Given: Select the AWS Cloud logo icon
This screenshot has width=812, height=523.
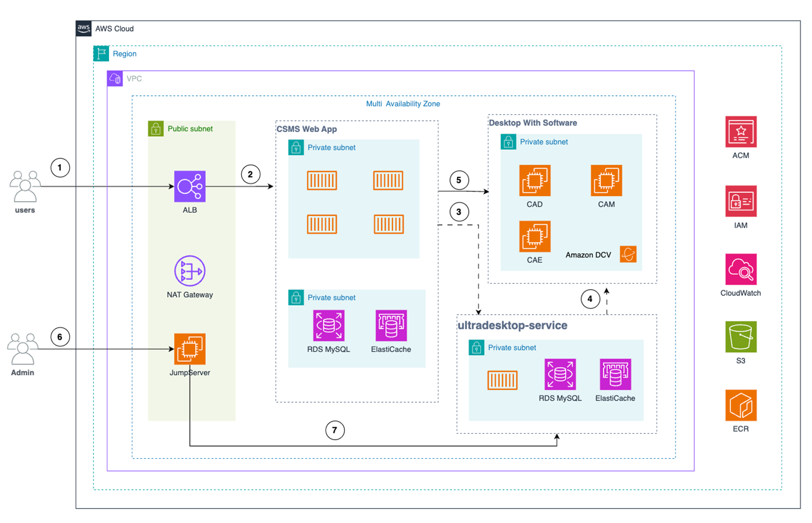Looking at the screenshot, I should coord(84,28).
